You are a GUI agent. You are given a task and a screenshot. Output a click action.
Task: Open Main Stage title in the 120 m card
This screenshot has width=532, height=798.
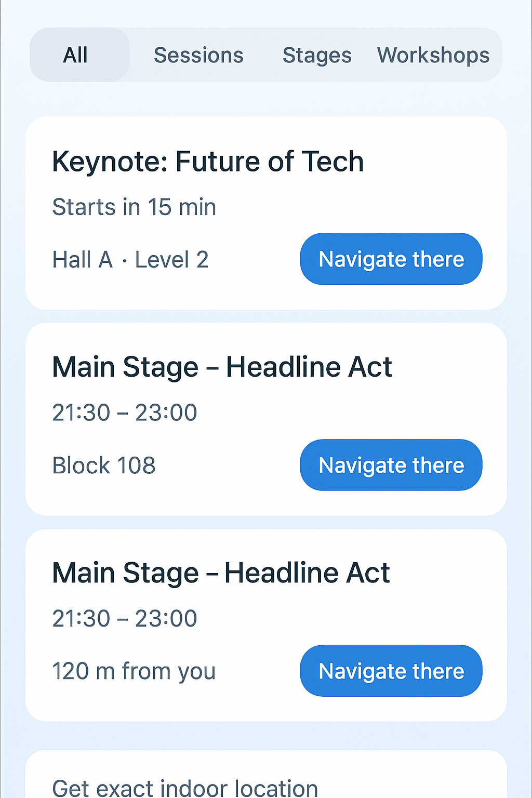tap(221, 573)
